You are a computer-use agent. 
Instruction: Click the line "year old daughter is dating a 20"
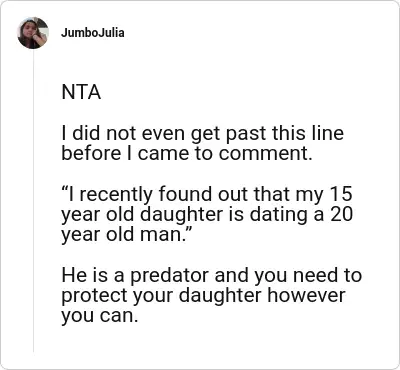pos(207,215)
